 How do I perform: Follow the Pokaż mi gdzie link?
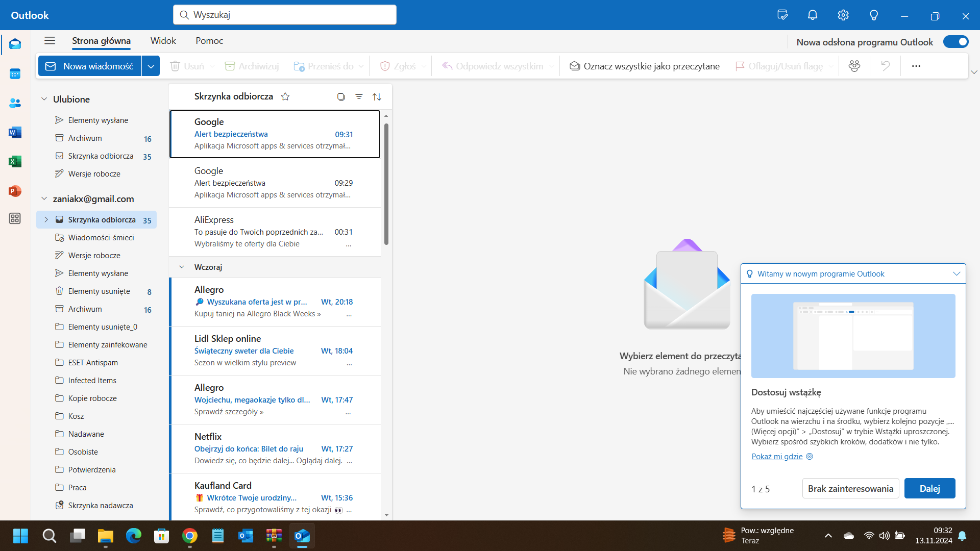click(777, 457)
